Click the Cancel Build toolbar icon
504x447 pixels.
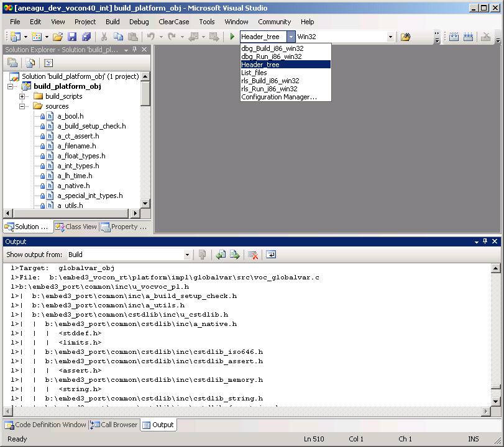485,37
